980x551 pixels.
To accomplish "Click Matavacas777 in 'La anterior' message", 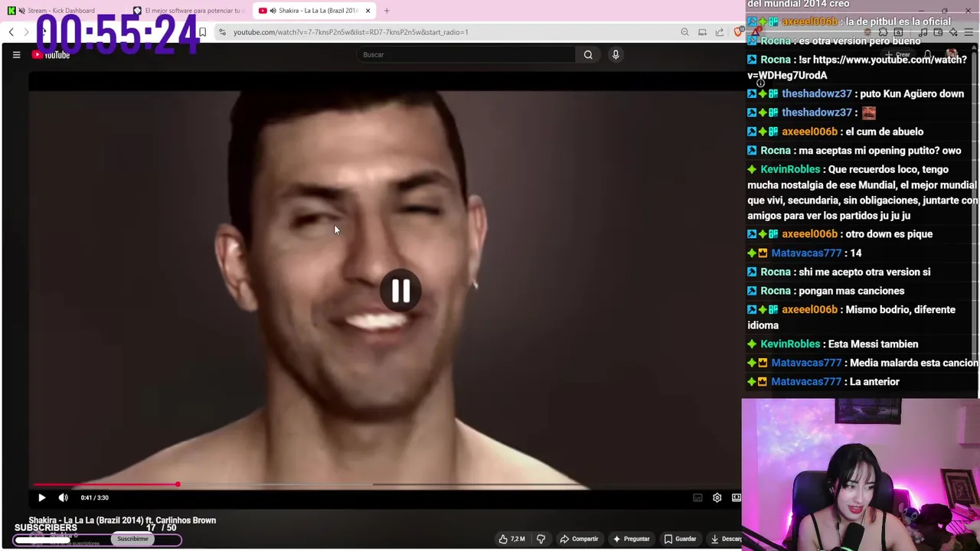I will [805, 382].
